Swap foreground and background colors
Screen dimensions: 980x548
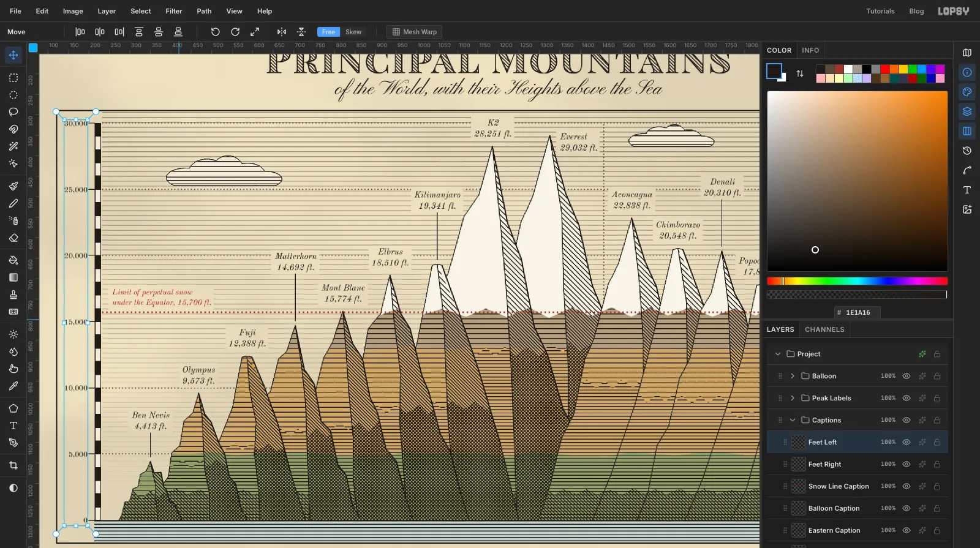point(800,73)
